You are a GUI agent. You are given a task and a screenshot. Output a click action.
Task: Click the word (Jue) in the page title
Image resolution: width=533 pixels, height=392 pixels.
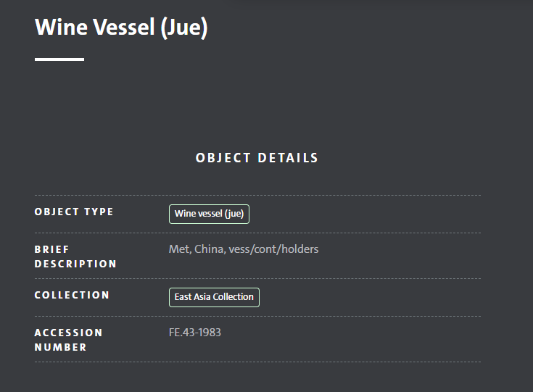[184, 28]
